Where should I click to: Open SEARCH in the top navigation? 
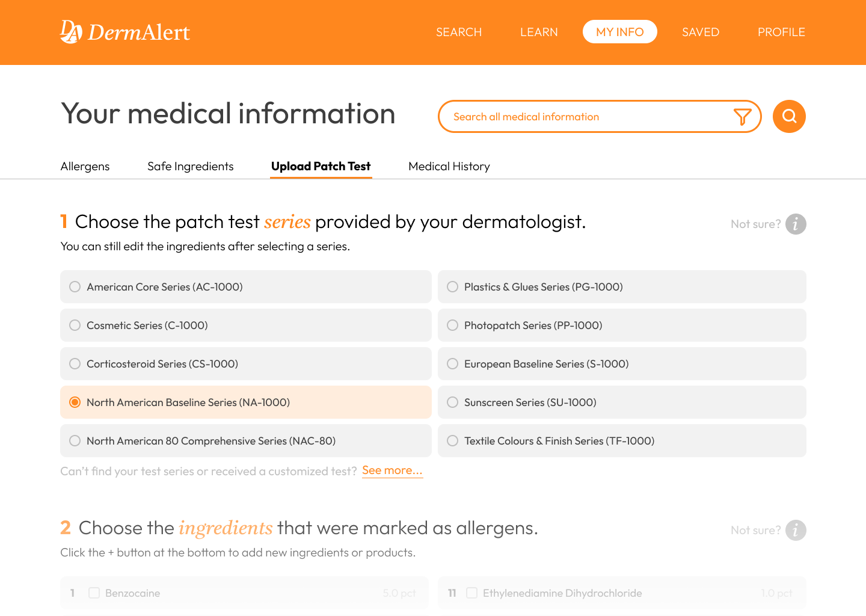(459, 32)
